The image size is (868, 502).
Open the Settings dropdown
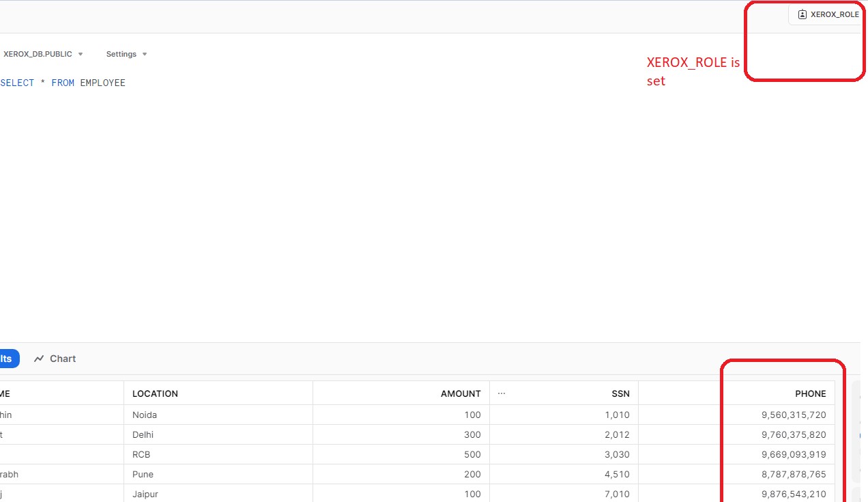pos(126,54)
